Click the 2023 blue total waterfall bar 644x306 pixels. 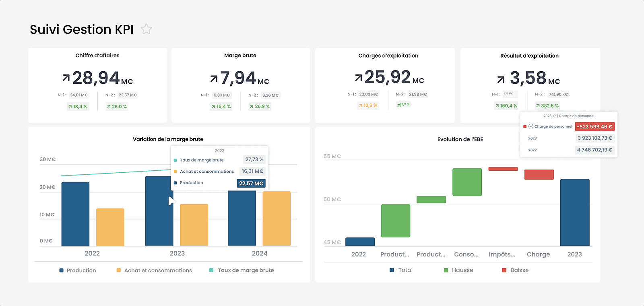(x=575, y=212)
